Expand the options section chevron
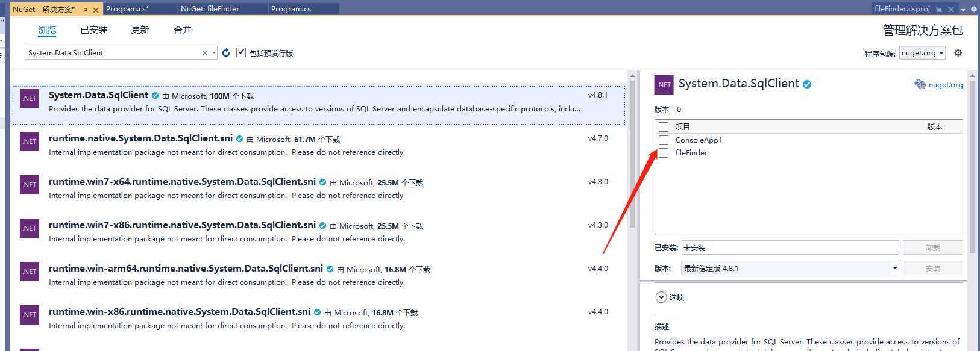Image resolution: width=980 pixels, height=351 pixels. 661,297
